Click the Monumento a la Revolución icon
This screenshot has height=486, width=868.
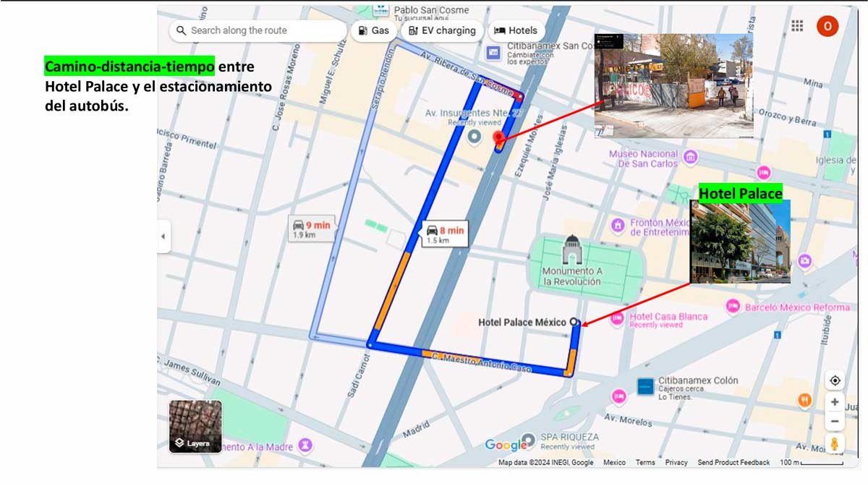tap(571, 250)
